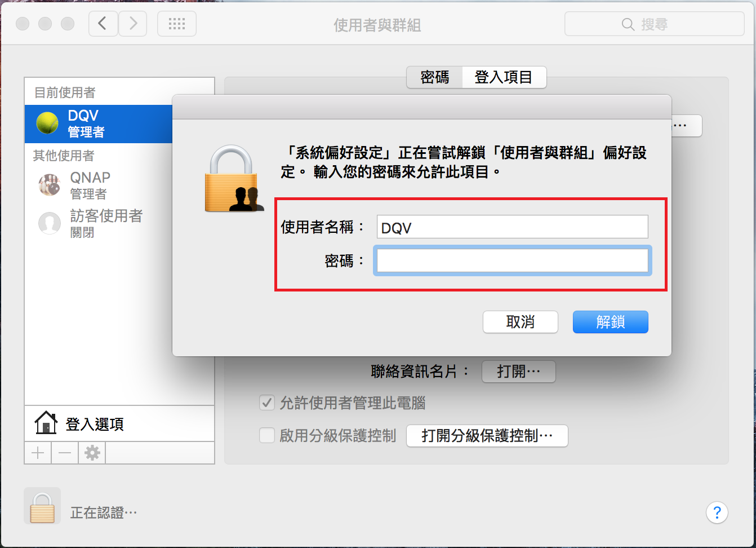Go back with the left chevron button

point(103,24)
